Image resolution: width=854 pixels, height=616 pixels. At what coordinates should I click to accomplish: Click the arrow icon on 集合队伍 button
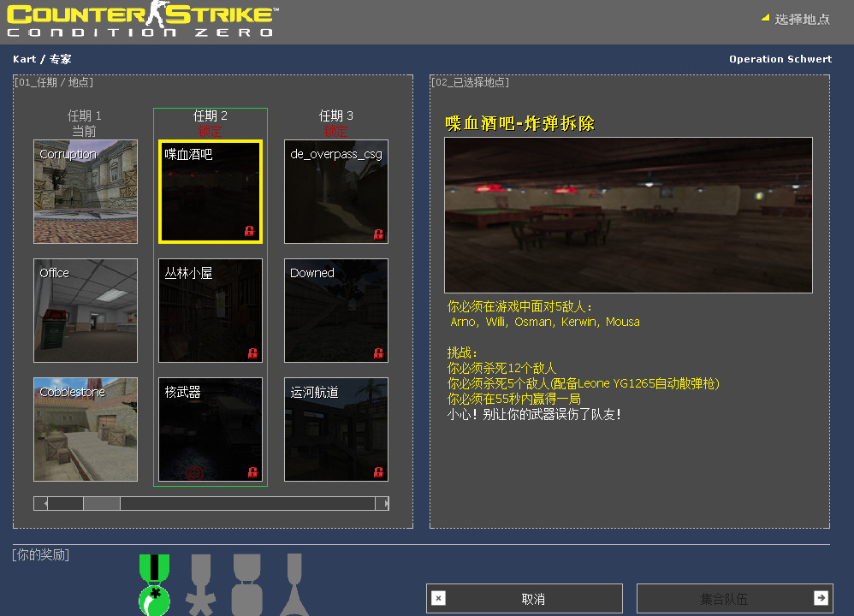[821, 598]
